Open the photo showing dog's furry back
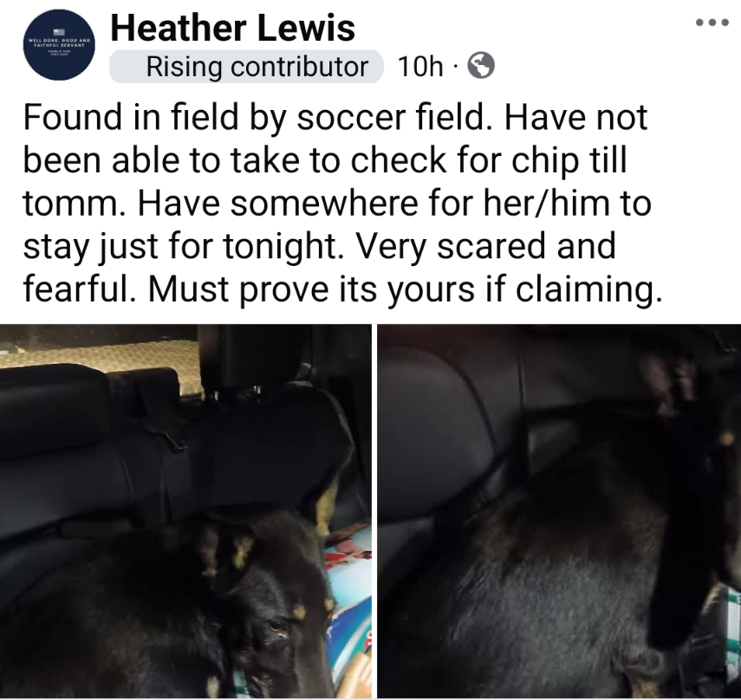The height and width of the screenshot is (700, 741). pos(559,511)
